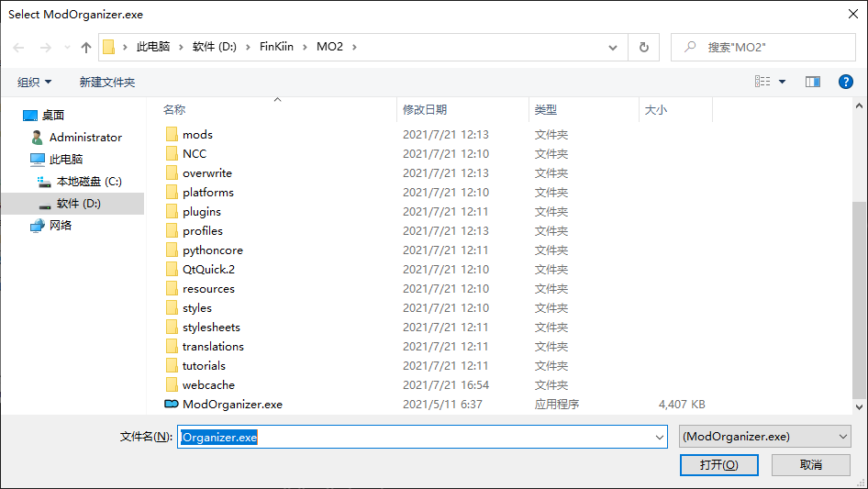Select the webcache folder icon
The width and height of the screenshot is (868, 489).
pyautogui.click(x=172, y=385)
